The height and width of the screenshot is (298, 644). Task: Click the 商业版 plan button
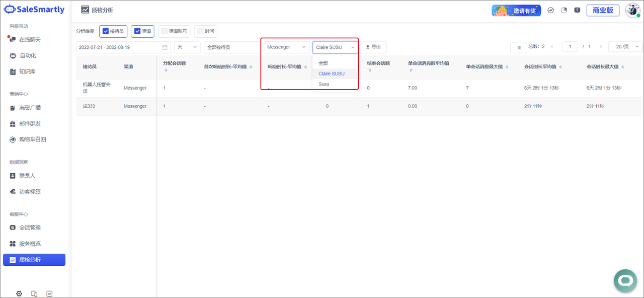coord(603,10)
